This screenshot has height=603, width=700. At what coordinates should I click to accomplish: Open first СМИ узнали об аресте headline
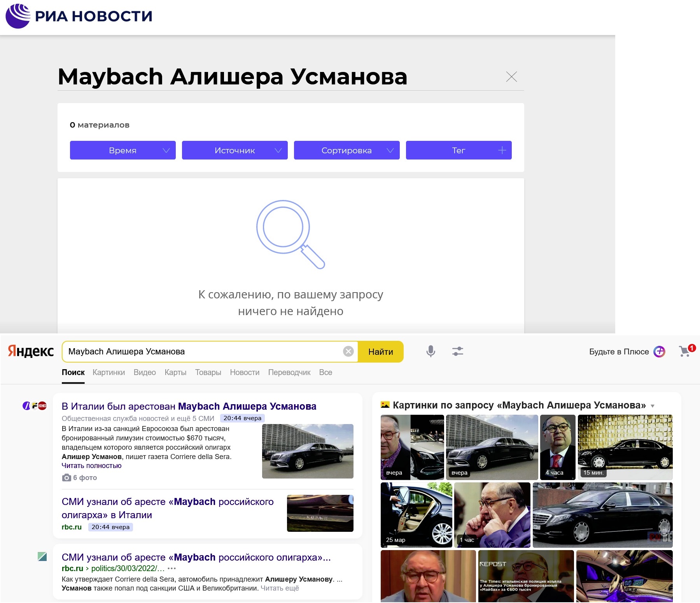pyautogui.click(x=168, y=508)
